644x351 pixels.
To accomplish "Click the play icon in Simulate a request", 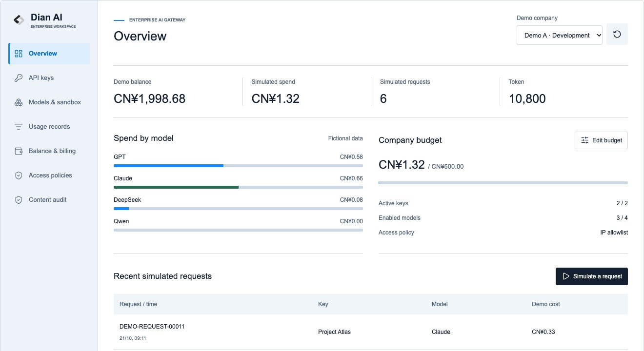I will (566, 276).
